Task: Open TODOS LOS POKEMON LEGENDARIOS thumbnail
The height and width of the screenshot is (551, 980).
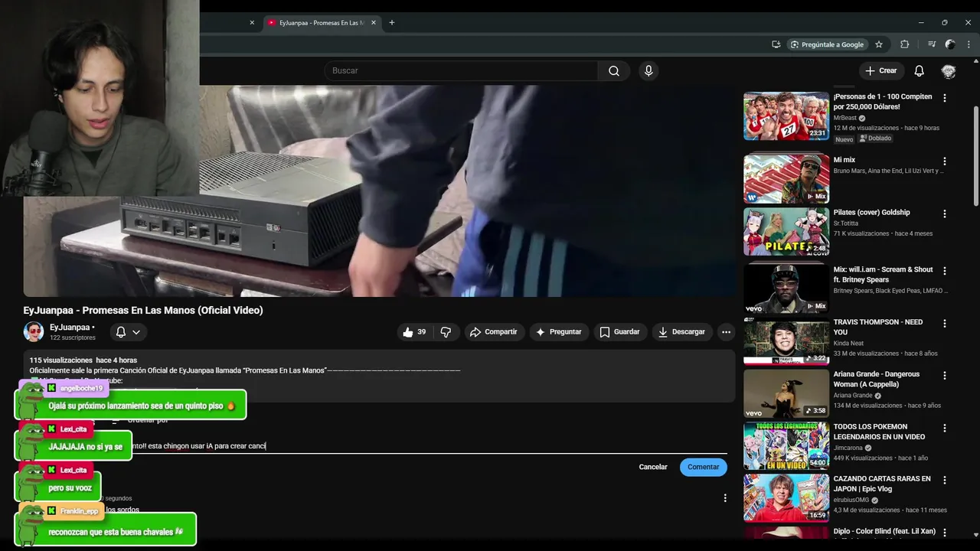Action: (x=786, y=446)
